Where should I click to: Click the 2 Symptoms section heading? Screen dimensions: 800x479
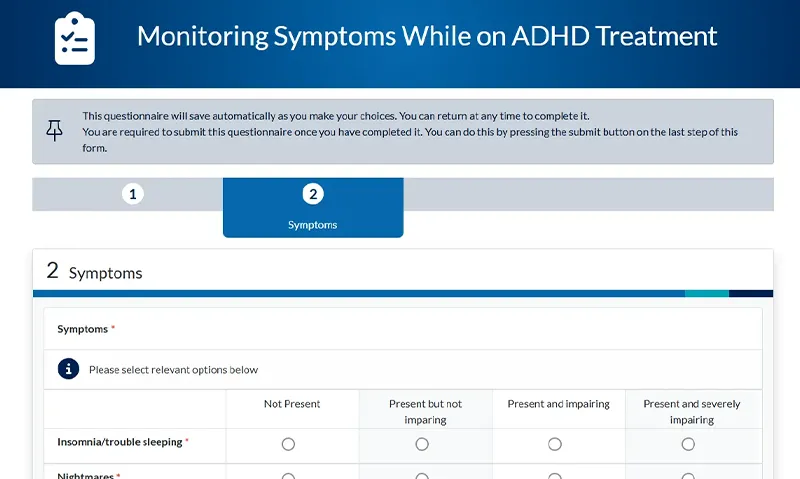[x=95, y=272]
